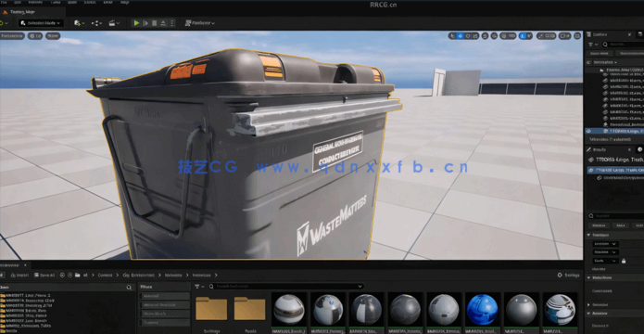Open the Lit view mode menu
Image resolution: width=644 pixels, height=334 pixels.
pyautogui.click(x=35, y=36)
